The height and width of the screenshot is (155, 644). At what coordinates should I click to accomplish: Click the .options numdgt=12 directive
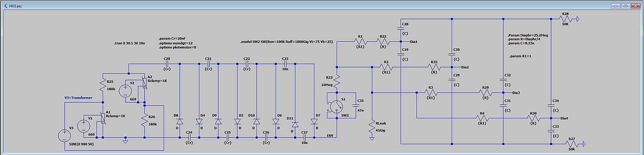coord(175,43)
